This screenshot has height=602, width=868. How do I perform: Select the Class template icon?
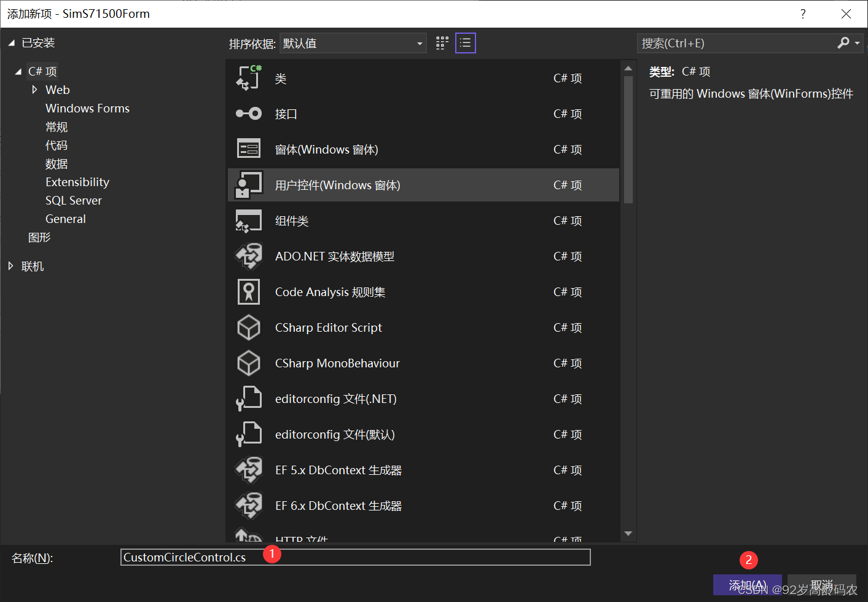[x=249, y=78]
